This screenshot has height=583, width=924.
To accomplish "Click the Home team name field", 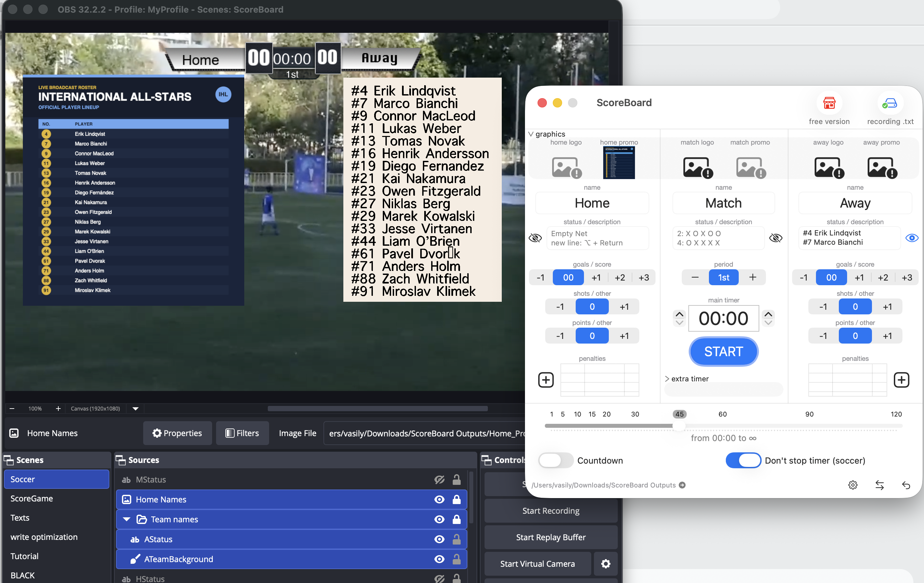I will (592, 203).
